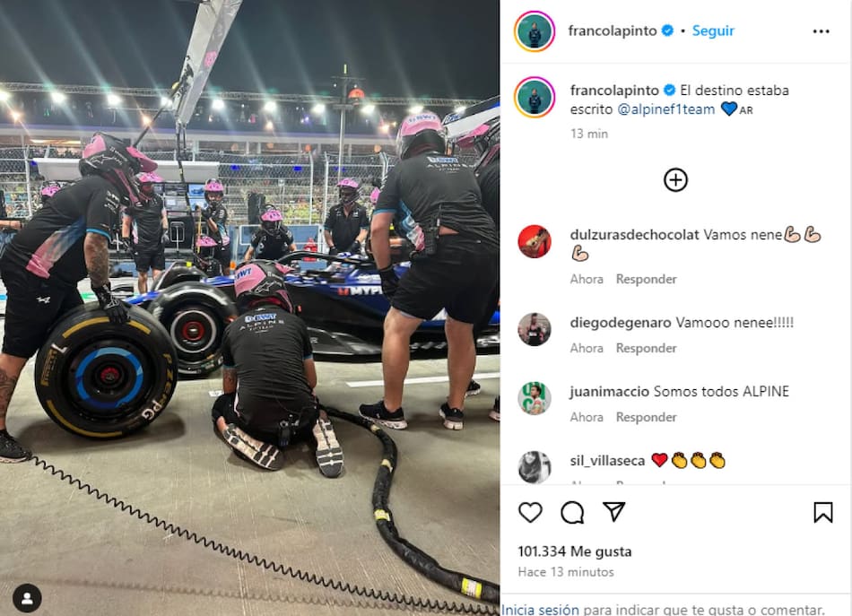Open the @alpinef1team mention link

pyautogui.click(x=665, y=109)
